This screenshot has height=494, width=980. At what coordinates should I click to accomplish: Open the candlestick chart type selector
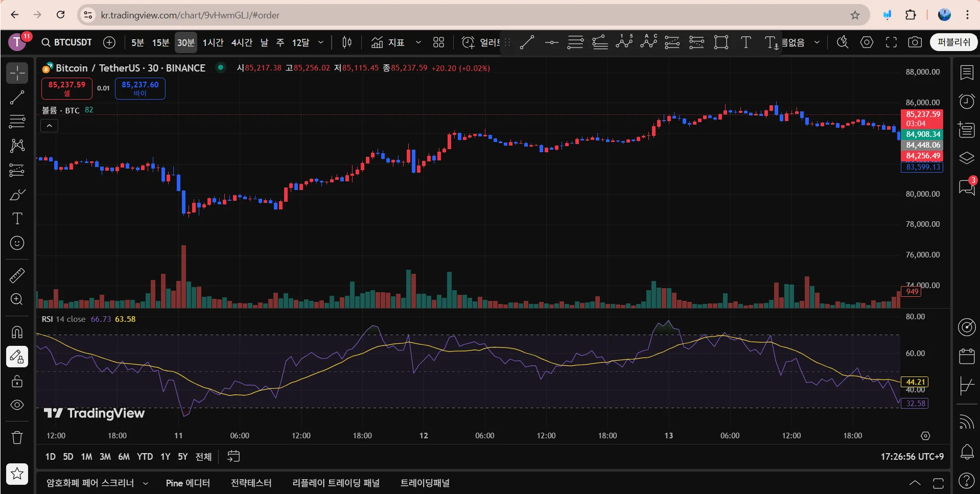(x=347, y=42)
